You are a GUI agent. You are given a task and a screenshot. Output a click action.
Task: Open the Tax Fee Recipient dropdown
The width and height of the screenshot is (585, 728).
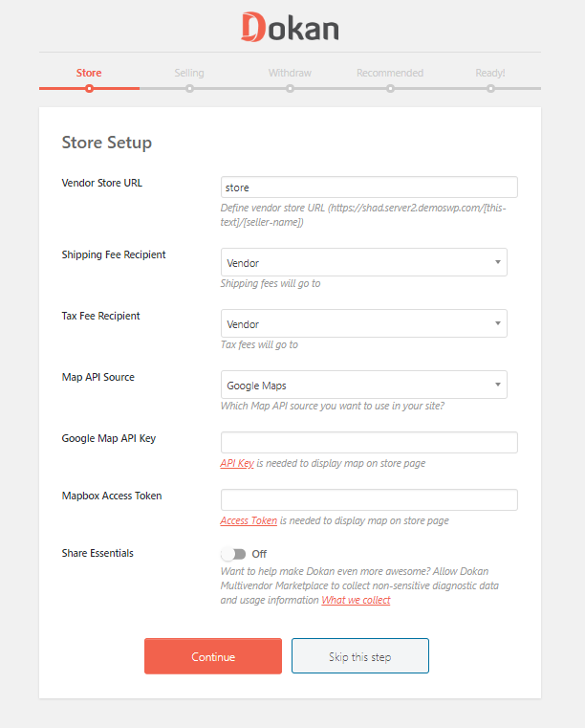(x=364, y=323)
